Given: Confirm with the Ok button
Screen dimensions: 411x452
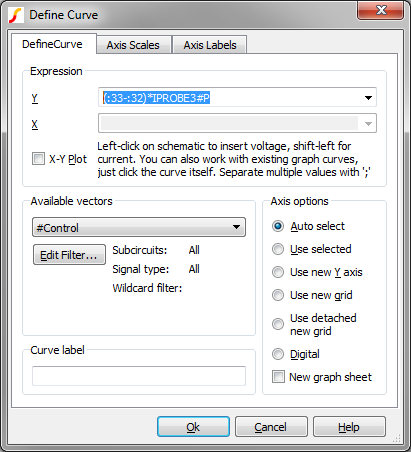Looking at the screenshot, I should coord(193,427).
